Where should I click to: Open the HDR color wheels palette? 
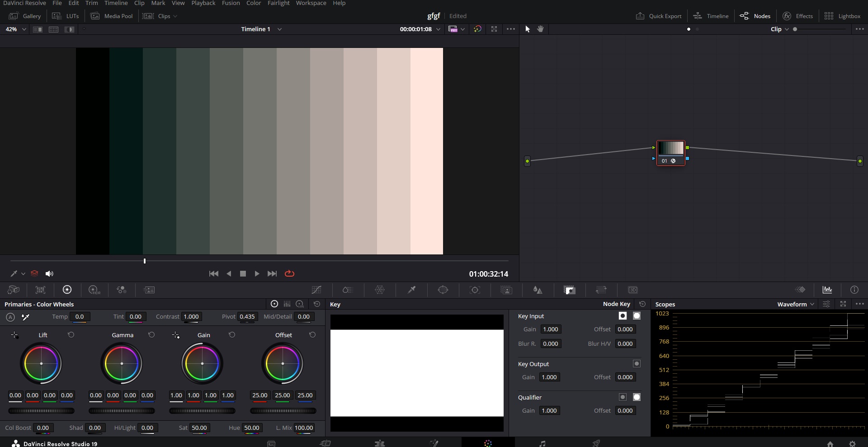pyautogui.click(x=94, y=290)
